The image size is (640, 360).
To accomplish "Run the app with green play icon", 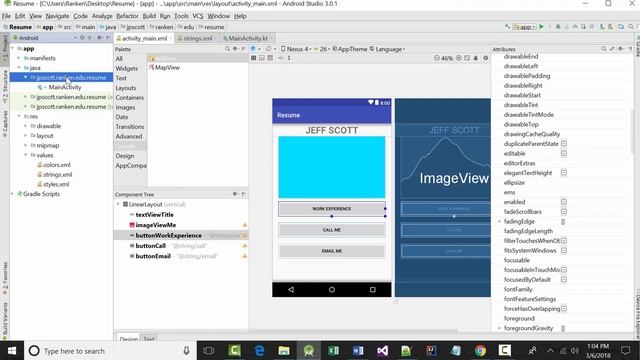I will tap(541, 27).
